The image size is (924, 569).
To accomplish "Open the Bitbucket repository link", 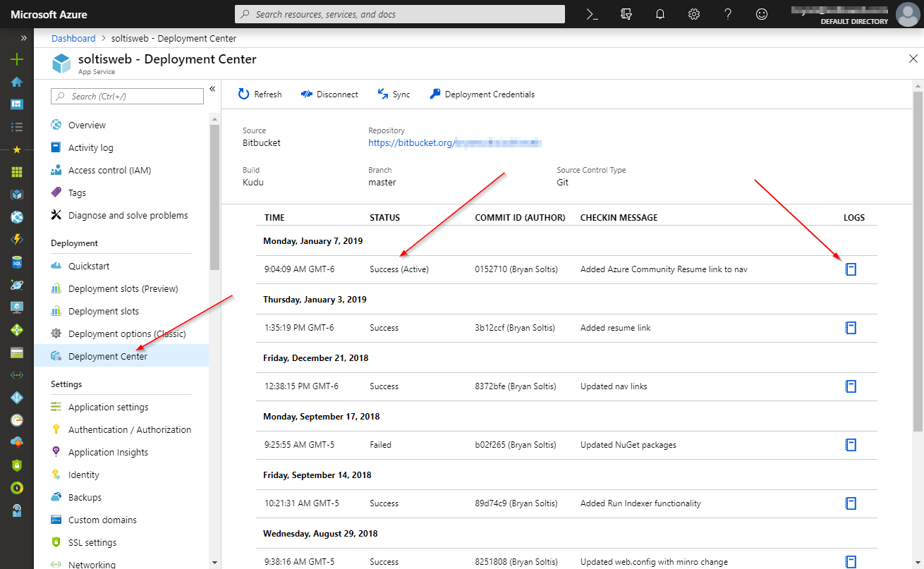I will 454,143.
